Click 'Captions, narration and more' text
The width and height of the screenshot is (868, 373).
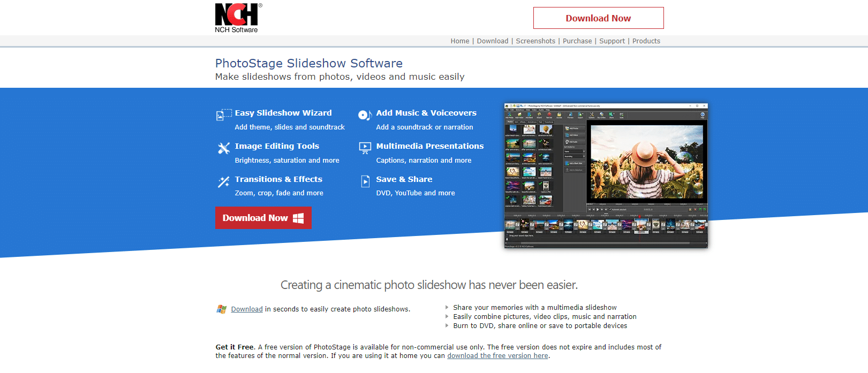[x=424, y=161]
